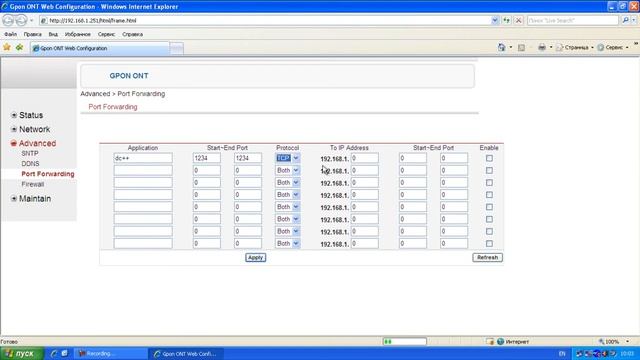Click the Live Search input box

pos(573,20)
